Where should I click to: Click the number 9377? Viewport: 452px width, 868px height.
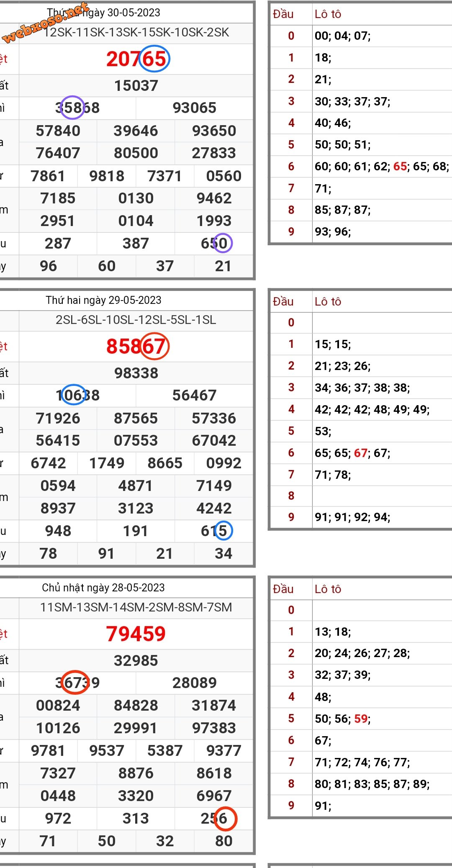[x=224, y=751]
